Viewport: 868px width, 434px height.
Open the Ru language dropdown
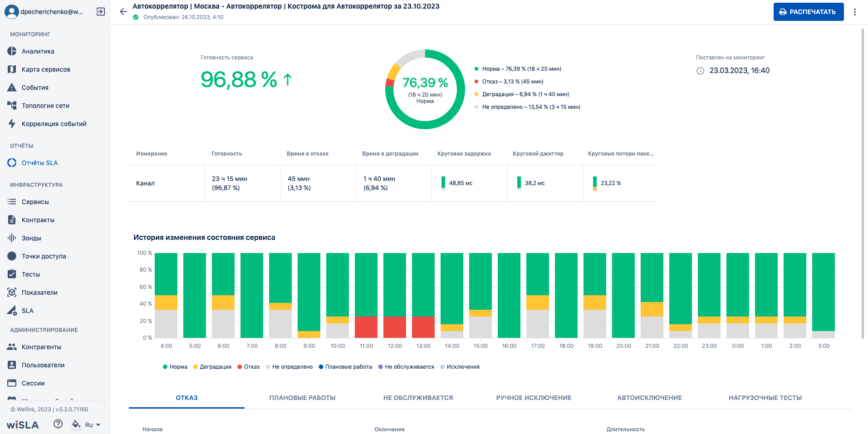pyautogui.click(x=93, y=425)
